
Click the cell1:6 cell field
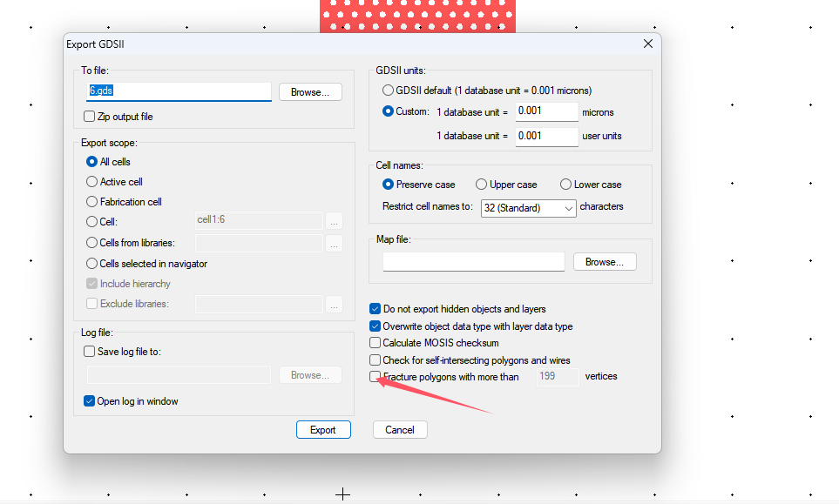[x=260, y=220]
